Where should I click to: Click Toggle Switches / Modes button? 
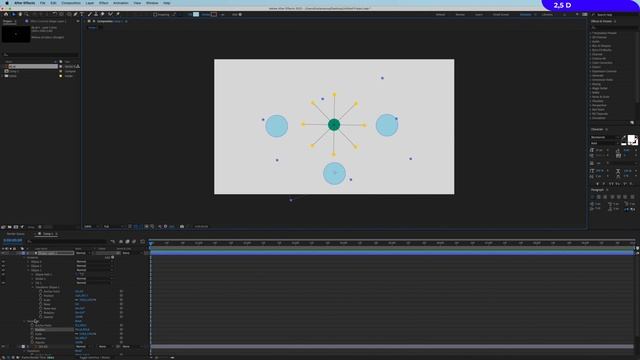pyautogui.click(x=95, y=358)
